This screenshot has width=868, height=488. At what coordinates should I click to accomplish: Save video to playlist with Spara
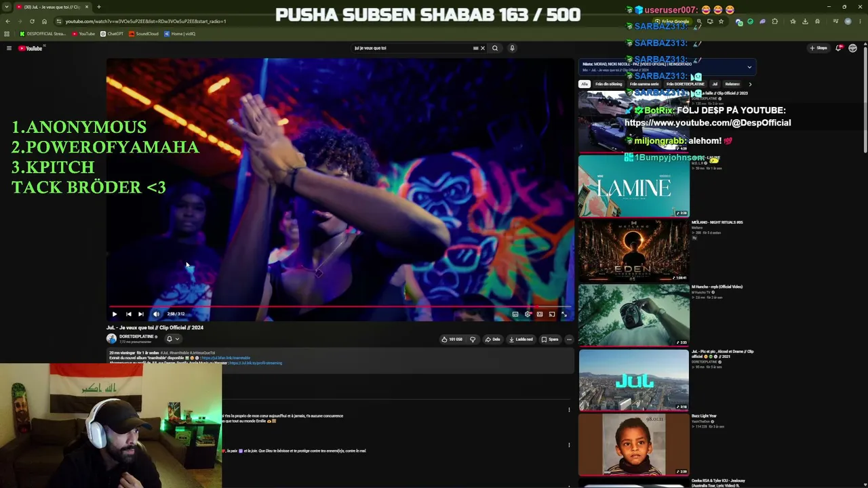tap(550, 339)
